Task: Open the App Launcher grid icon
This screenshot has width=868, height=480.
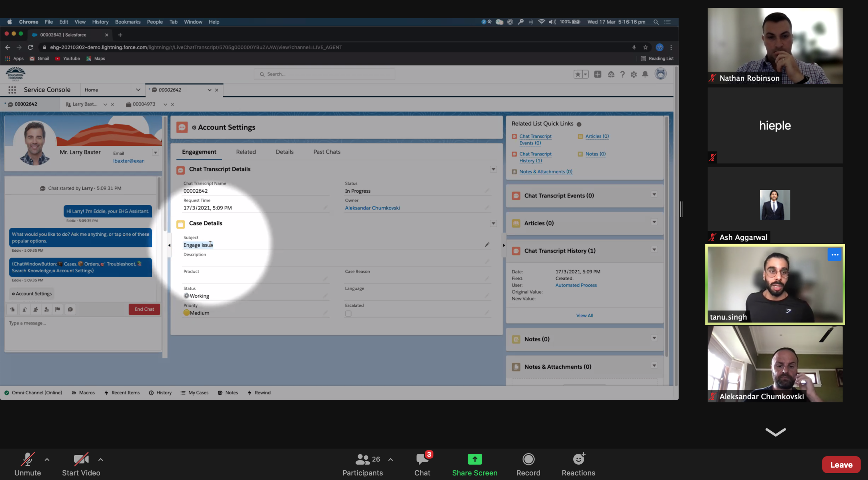Action: (x=12, y=90)
